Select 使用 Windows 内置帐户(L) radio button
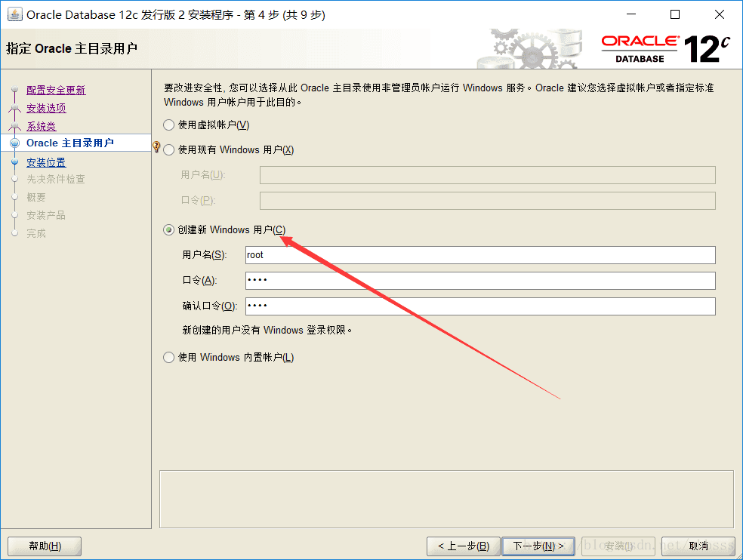The image size is (743, 560). coord(168,357)
